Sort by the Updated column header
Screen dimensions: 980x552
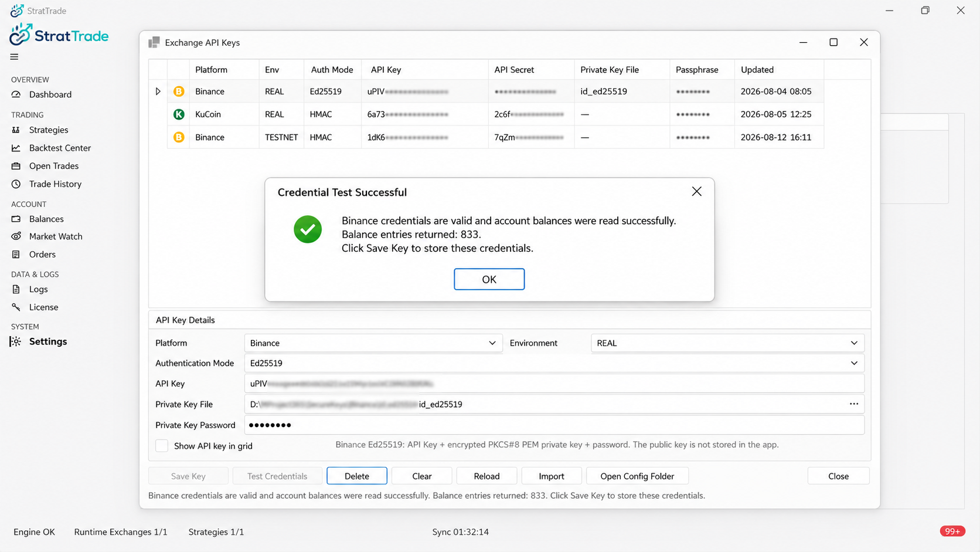pyautogui.click(x=779, y=70)
